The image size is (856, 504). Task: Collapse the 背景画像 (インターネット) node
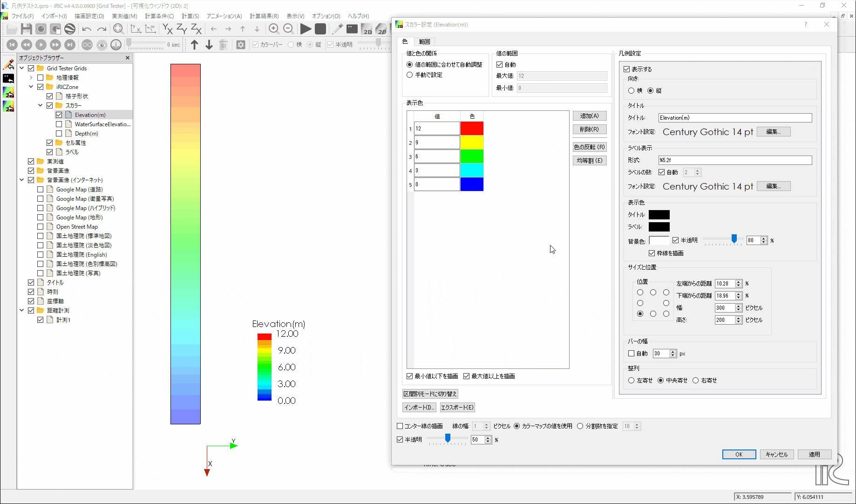coord(22,180)
